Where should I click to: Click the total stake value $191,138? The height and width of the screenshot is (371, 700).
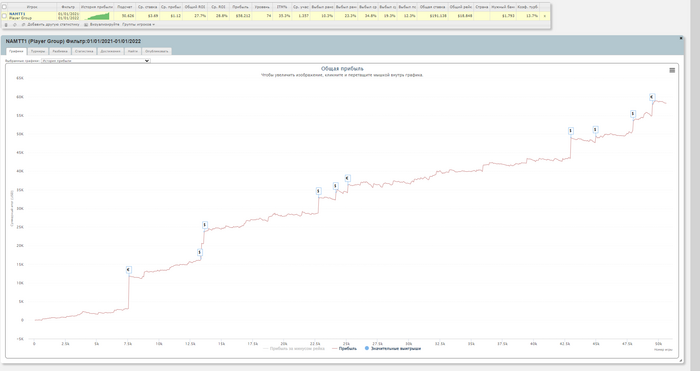pyautogui.click(x=438, y=16)
